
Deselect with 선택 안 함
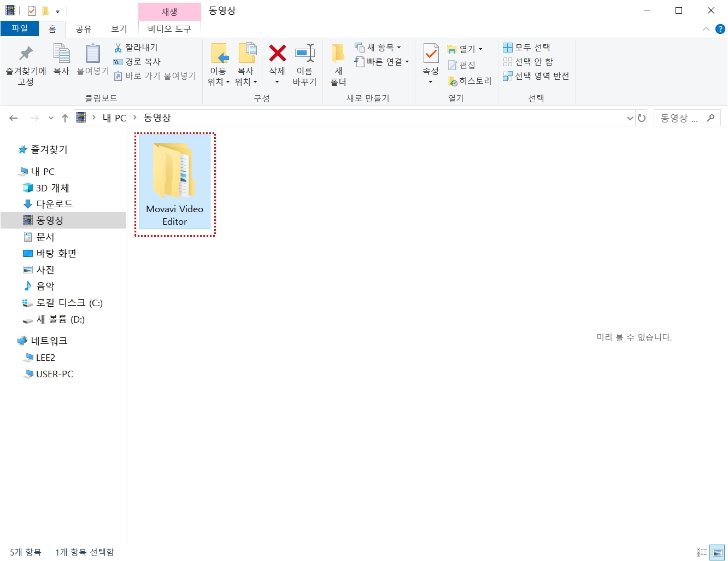coord(528,62)
